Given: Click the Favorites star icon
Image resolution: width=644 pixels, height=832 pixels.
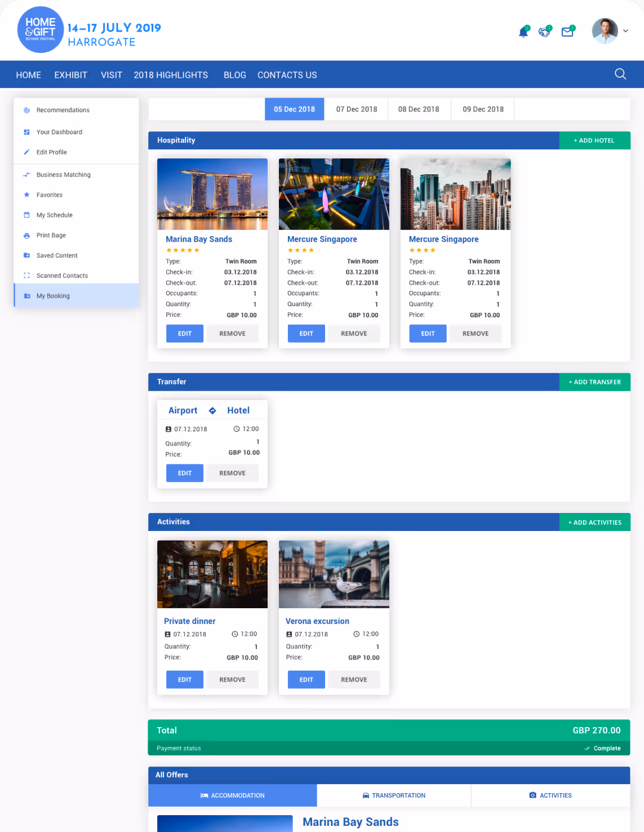Looking at the screenshot, I should pyautogui.click(x=26, y=195).
